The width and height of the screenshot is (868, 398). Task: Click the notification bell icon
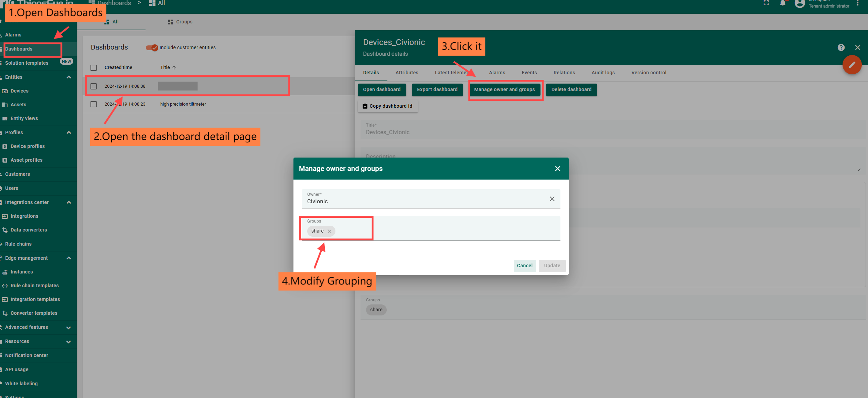[783, 3]
